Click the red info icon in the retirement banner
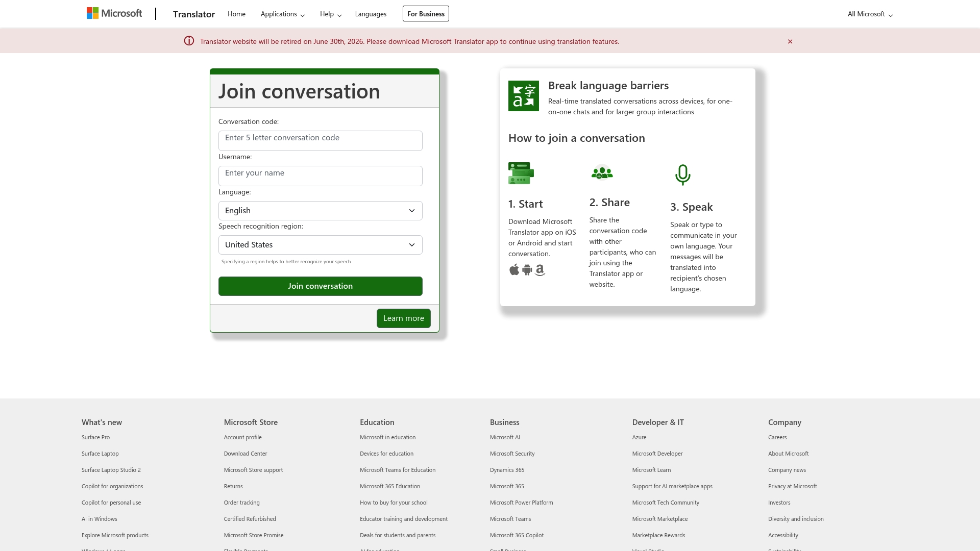980x551 pixels. tap(189, 41)
